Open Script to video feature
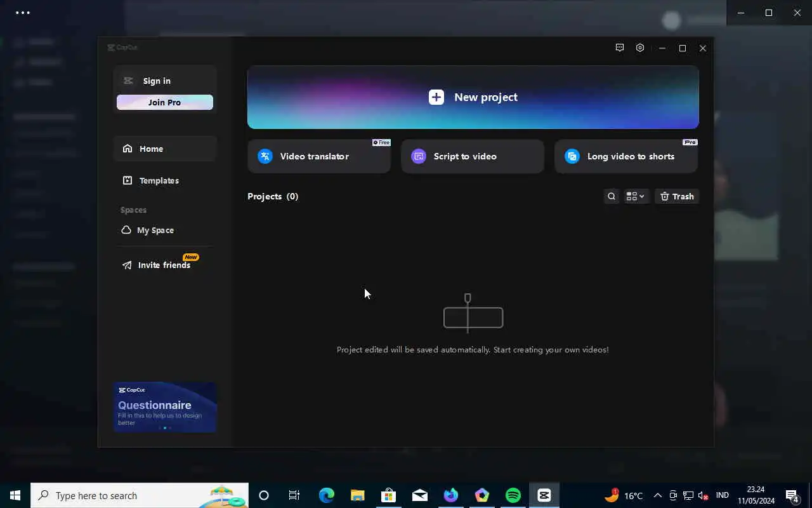The image size is (812, 508). (x=473, y=156)
